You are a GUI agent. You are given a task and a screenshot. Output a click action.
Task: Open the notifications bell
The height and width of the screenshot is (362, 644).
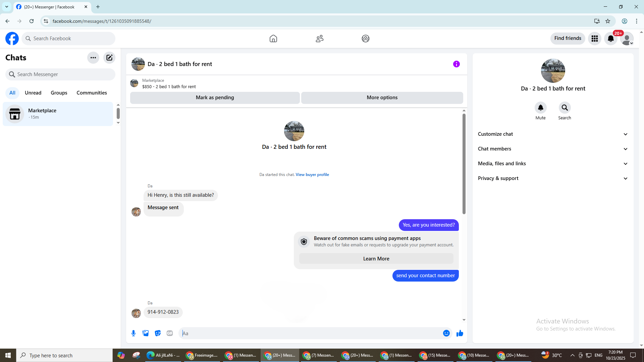611,39
